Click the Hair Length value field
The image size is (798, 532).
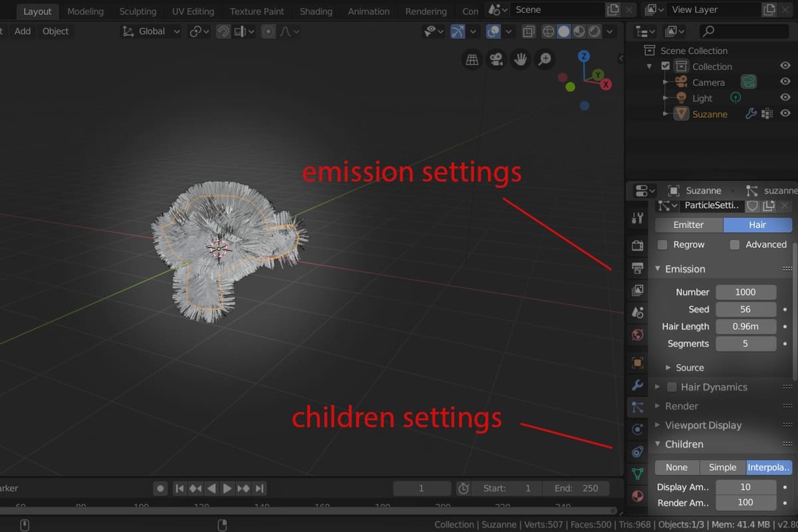click(745, 327)
